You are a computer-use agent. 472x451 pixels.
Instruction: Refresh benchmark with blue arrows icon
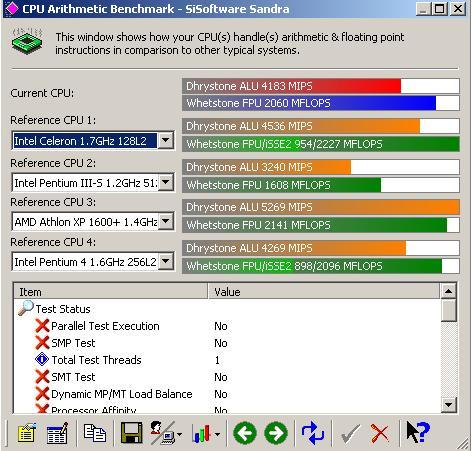pyautogui.click(x=313, y=433)
